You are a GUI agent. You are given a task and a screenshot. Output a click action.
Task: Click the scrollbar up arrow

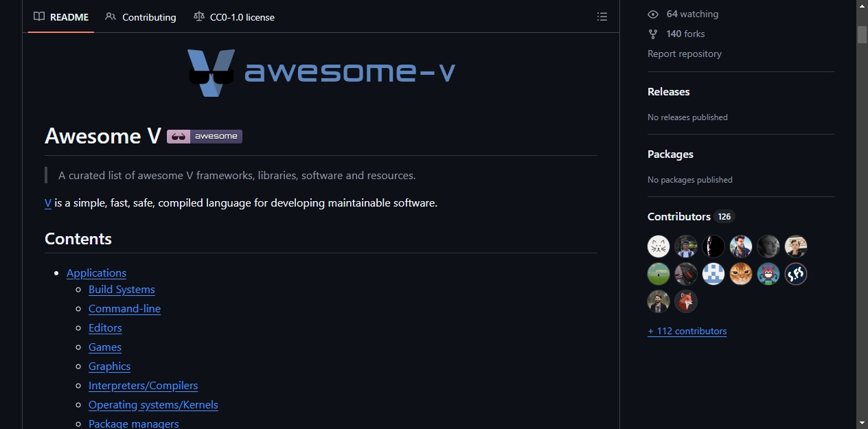862,6
